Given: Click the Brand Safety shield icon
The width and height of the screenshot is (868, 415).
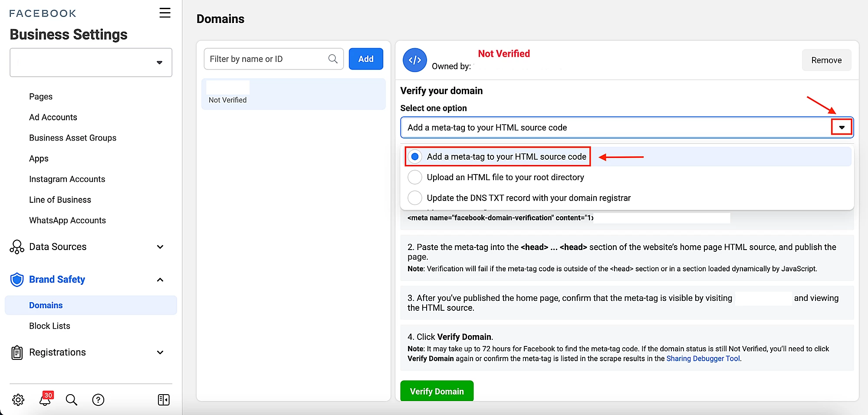Looking at the screenshot, I should (x=17, y=280).
